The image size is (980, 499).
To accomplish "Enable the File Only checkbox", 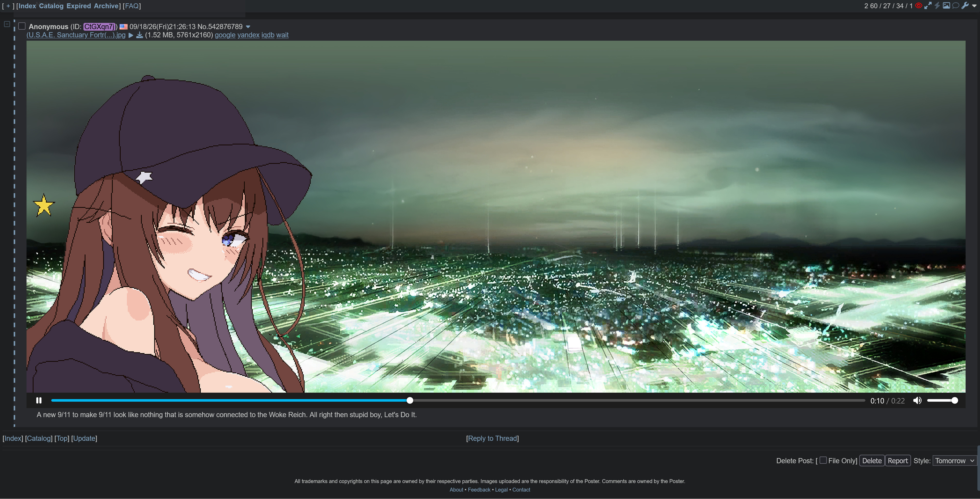I will click(823, 460).
